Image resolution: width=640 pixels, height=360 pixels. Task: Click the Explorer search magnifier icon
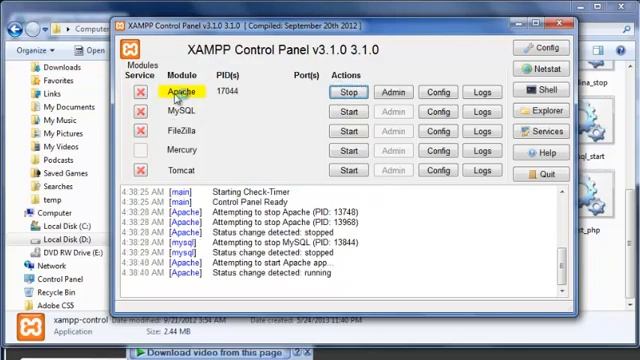(627, 29)
